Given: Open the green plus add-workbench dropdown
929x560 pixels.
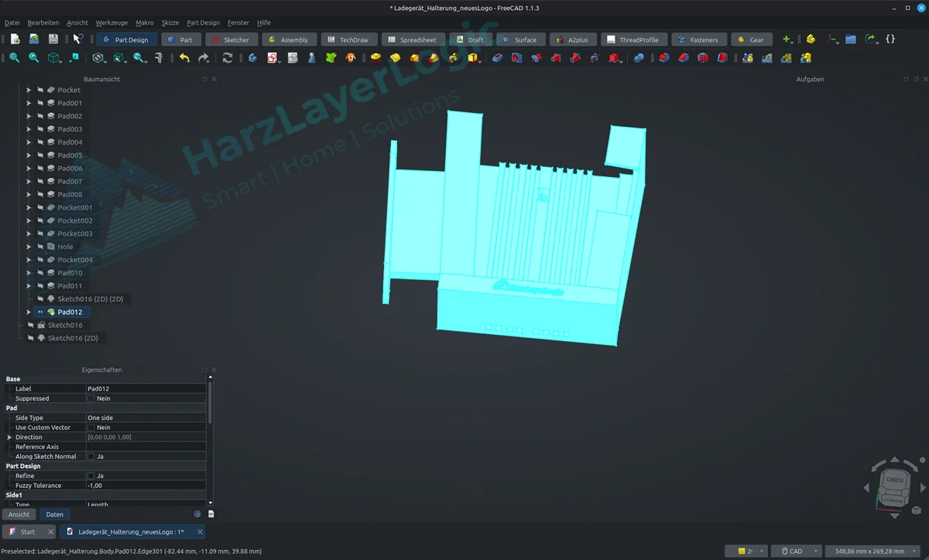Looking at the screenshot, I should [x=787, y=39].
